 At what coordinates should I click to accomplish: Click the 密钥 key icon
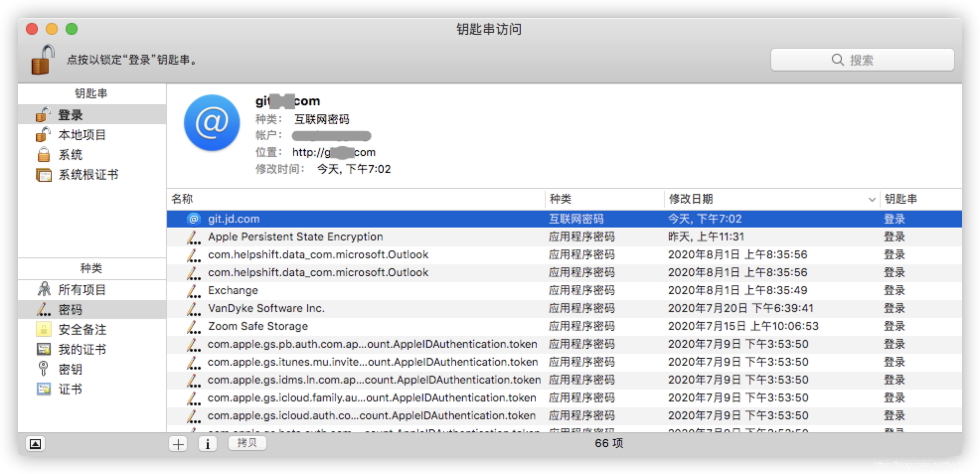(x=43, y=369)
